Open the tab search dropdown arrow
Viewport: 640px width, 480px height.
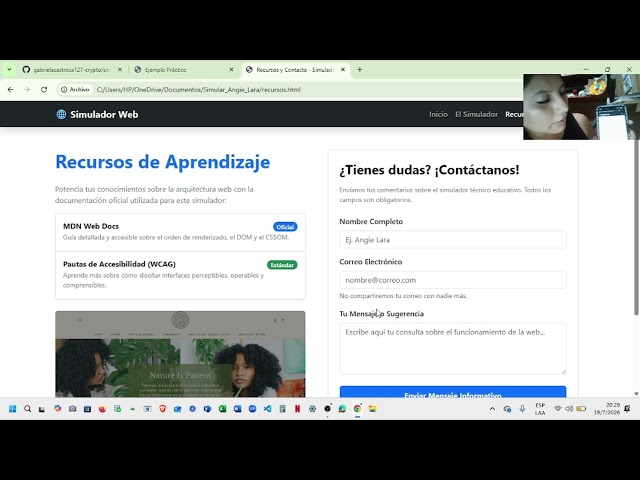pyautogui.click(x=9, y=69)
